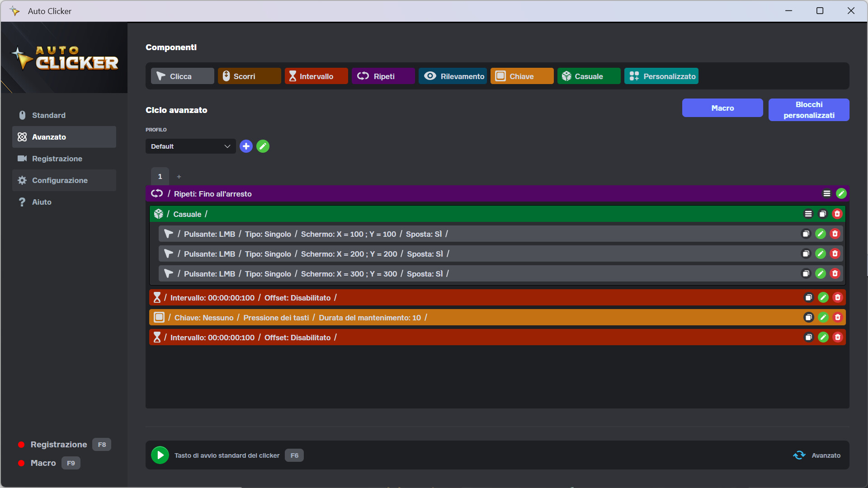Delete the Casuale block with trash icon
Screen dimensions: 868x488
coord(837,214)
